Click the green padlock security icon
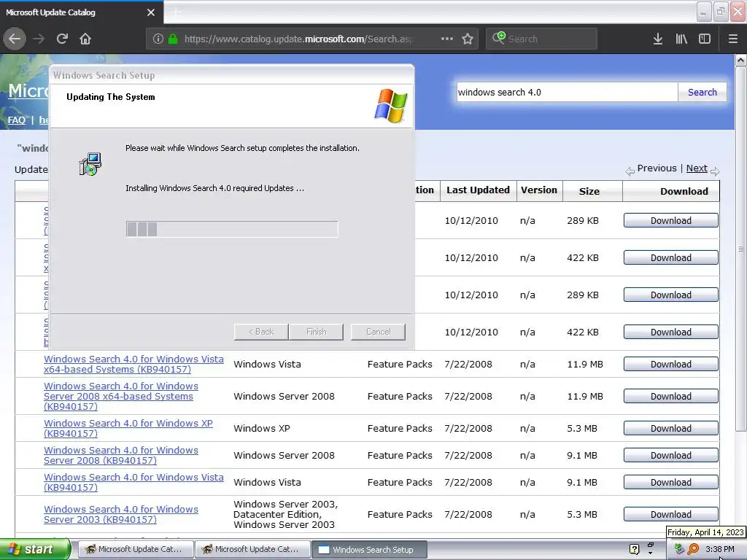The height and width of the screenshot is (560, 747). (173, 39)
